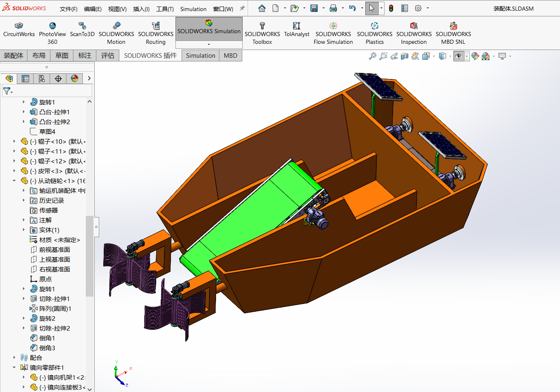Open the CircuitWorks add-in

(x=19, y=30)
